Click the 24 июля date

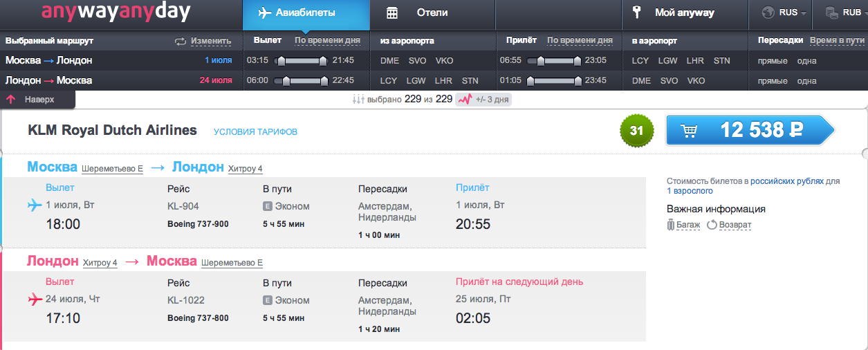(216, 81)
